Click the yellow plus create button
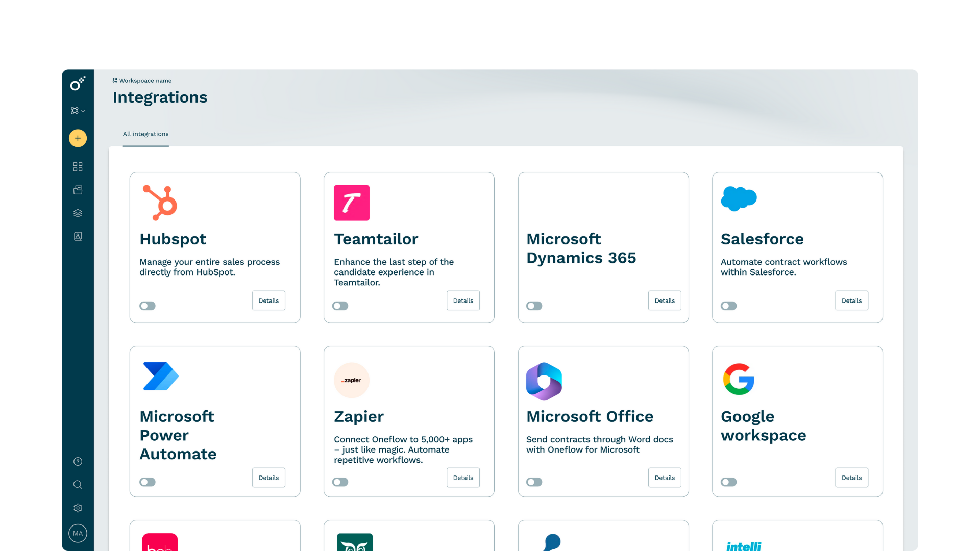980x551 pixels. (x=78, y=138)
